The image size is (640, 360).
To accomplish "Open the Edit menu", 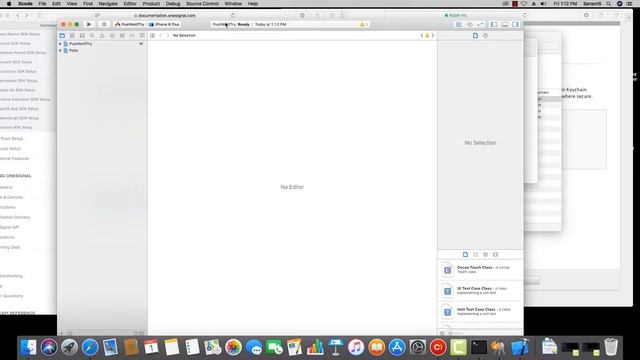I will tap(56, 4).
